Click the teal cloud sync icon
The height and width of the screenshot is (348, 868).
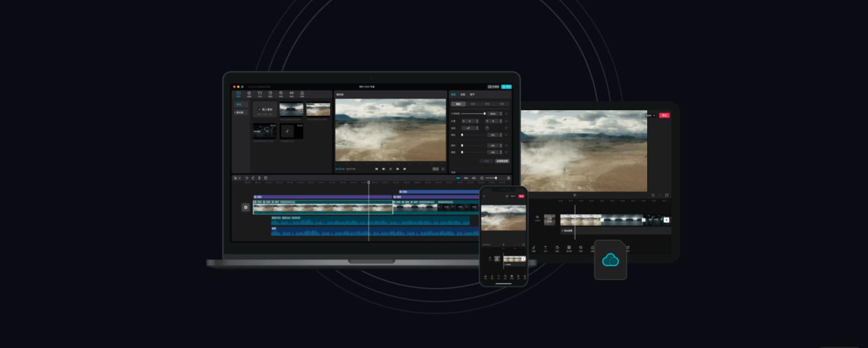[x=611, y=259]
